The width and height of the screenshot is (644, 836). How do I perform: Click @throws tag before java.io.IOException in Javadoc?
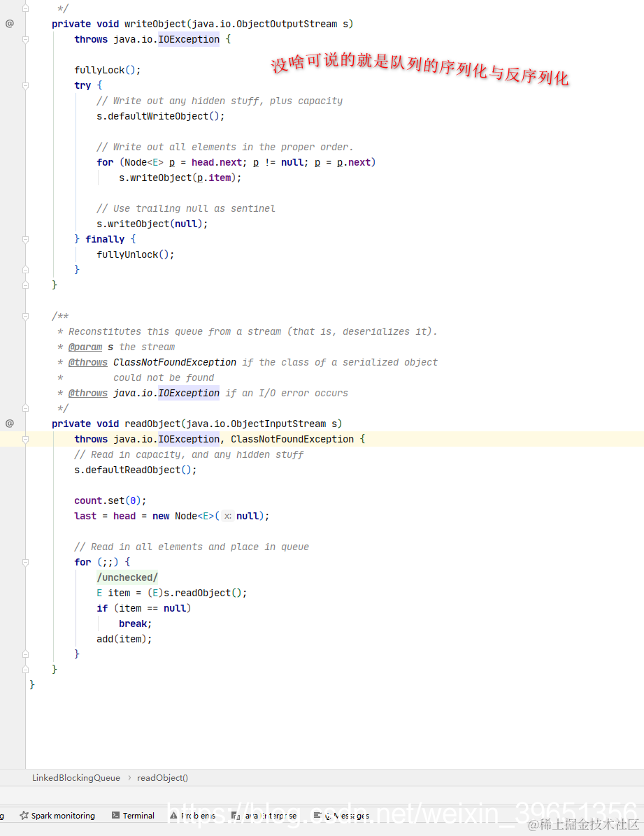87,393
